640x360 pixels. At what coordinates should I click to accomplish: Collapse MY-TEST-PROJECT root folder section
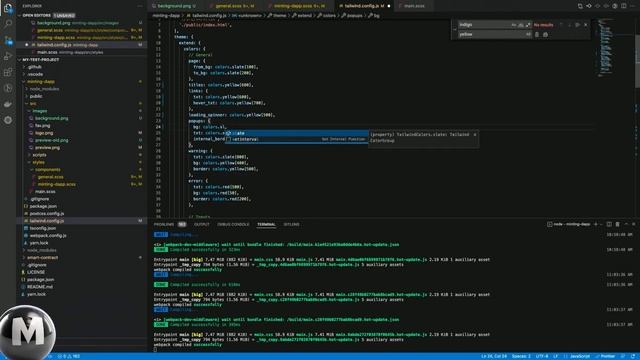point(41,60)
